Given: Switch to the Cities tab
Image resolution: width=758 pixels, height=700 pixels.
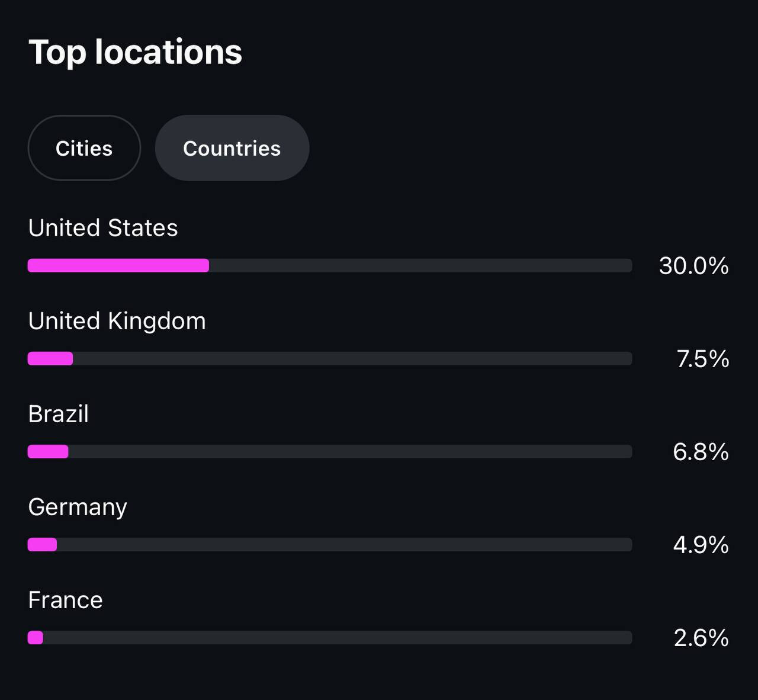Looking at the screenshot, I should (84, 148).
